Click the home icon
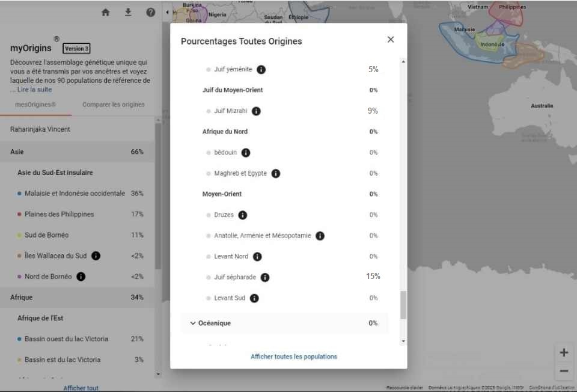The width and height of the screenshot is (577, 392). click(x=105, y=12)
